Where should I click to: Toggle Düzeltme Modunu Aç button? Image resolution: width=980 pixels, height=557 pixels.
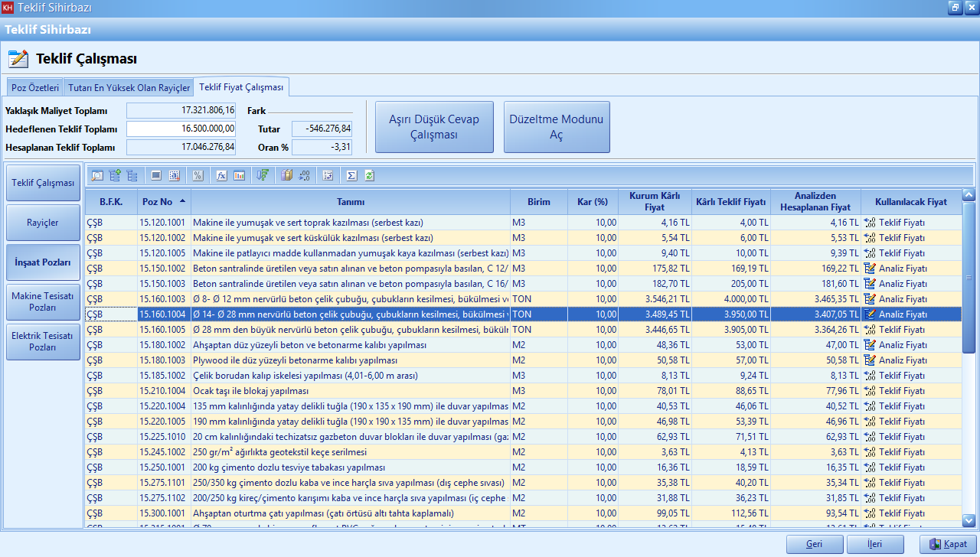[557, 127]
